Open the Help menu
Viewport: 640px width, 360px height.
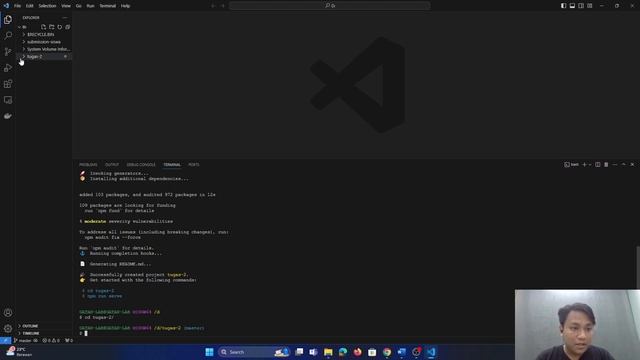coord(125,6)
